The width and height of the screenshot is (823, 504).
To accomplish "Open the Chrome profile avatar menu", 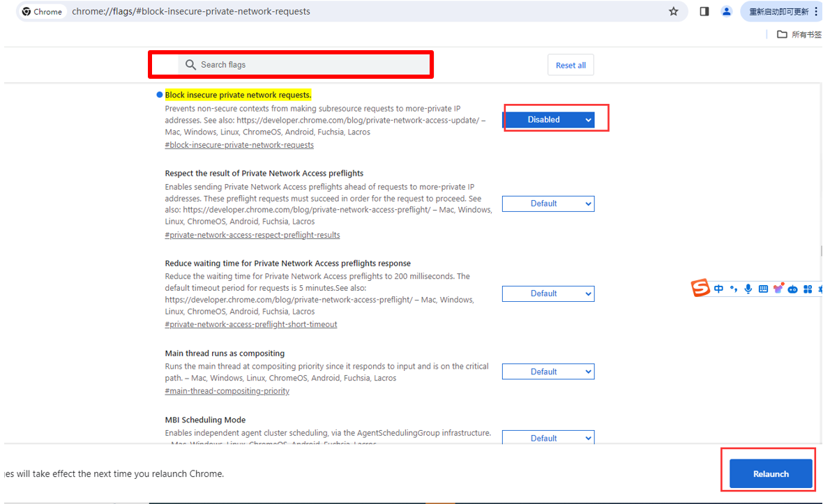I will (727, 12).
